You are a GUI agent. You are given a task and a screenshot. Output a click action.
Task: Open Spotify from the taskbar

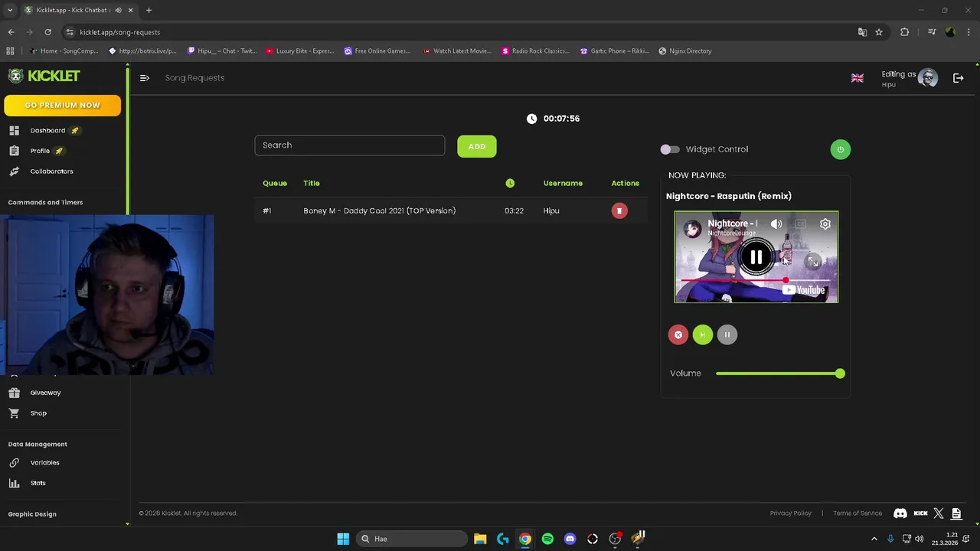coord(547,539)
